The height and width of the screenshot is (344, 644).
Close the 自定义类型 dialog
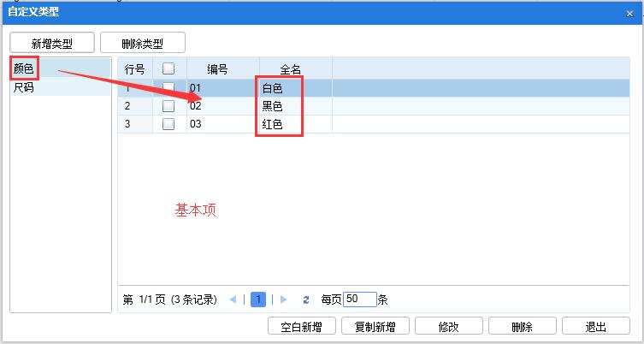(x=629, y=14)
